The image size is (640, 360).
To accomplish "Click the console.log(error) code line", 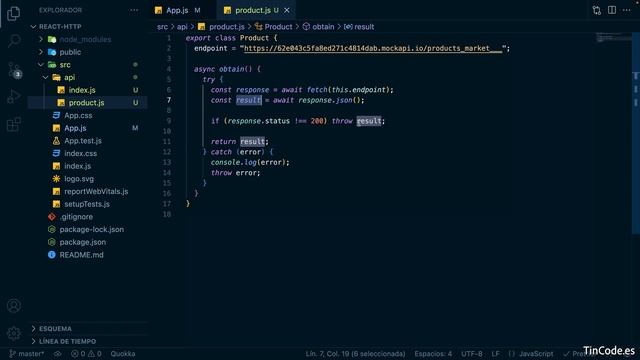I will 250,162.
